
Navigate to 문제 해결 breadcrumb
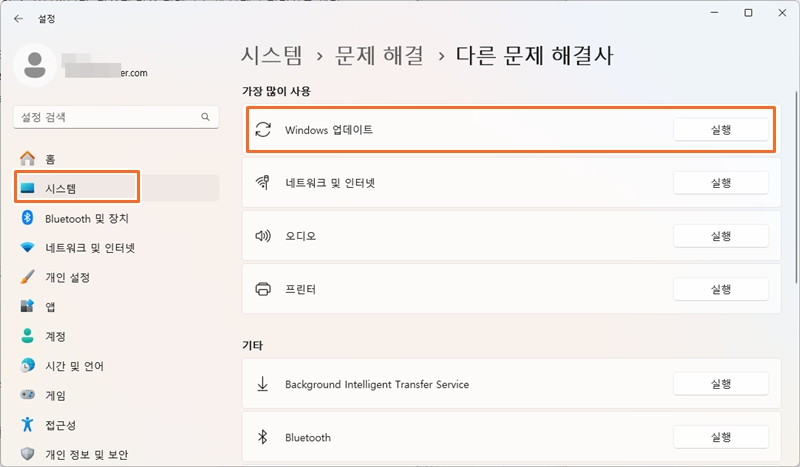coord(379,55)
